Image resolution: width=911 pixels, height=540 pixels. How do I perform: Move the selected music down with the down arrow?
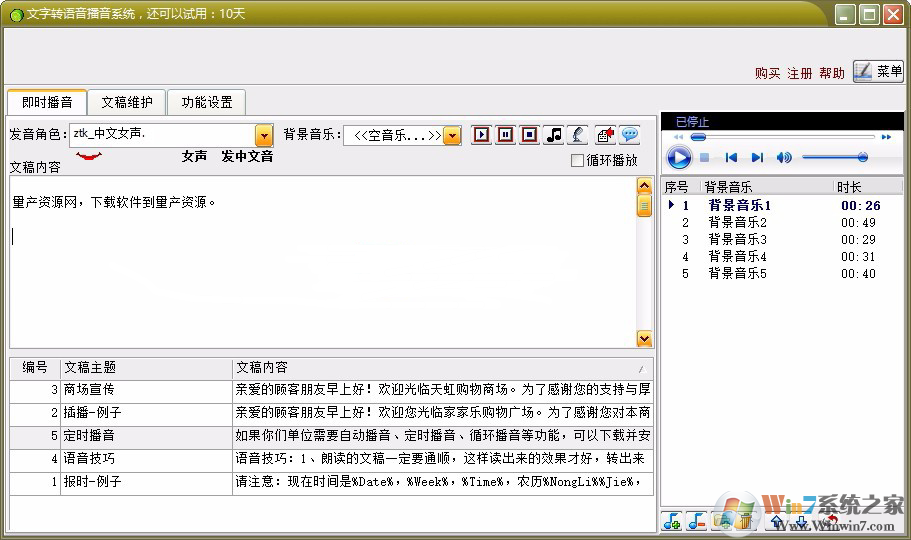[801, 521]
